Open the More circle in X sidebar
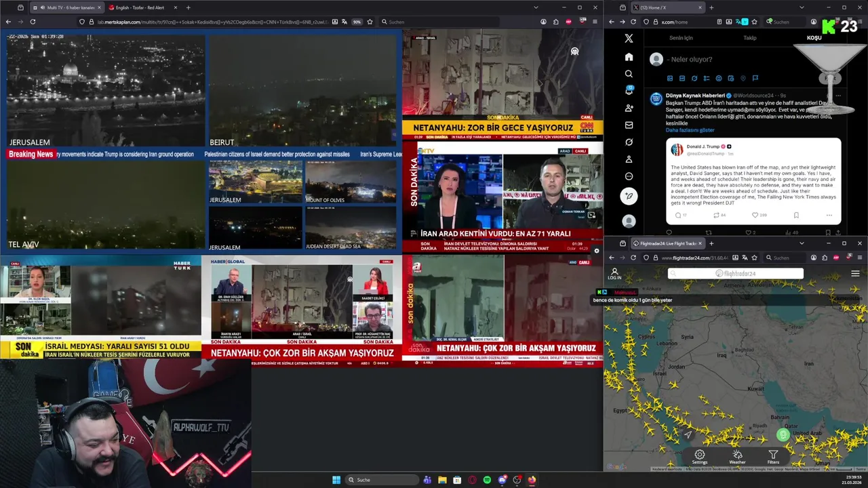 tap(629, 176)
